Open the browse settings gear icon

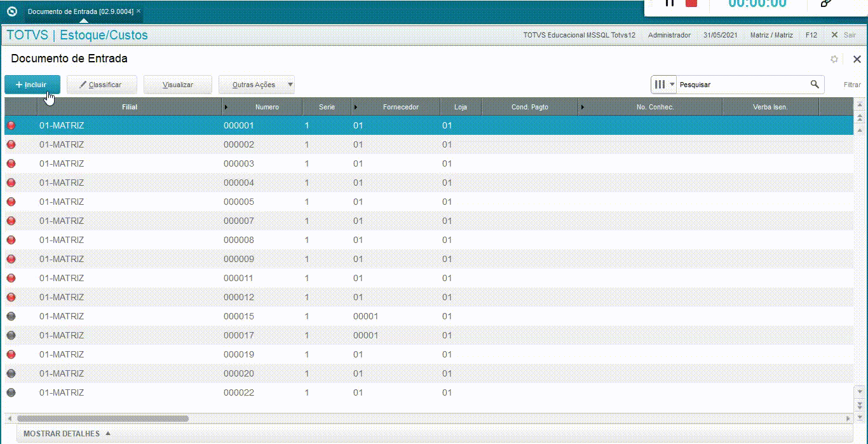pyautogui.click(x=834, y=59)
